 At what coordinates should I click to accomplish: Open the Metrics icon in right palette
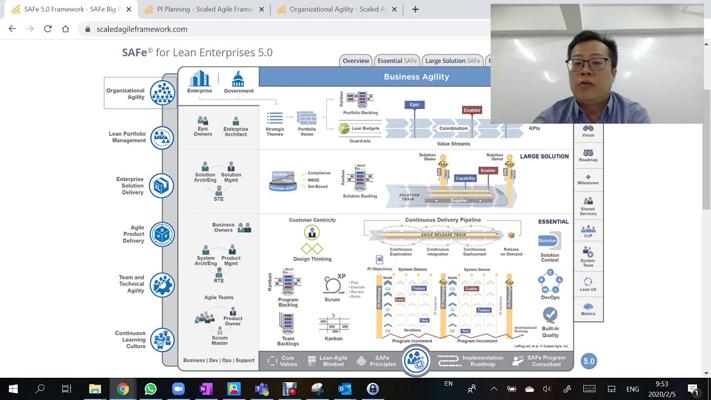pyautogui.click(x=588, y=307)
